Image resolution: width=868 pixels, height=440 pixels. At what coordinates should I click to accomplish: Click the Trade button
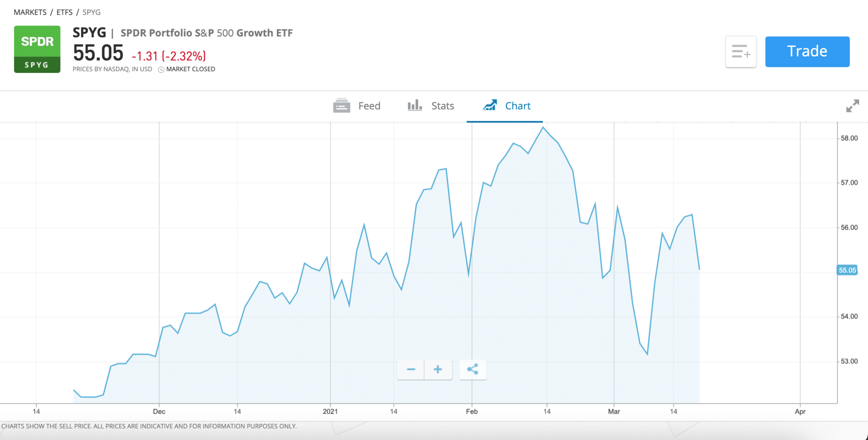[x=807, y=51]
